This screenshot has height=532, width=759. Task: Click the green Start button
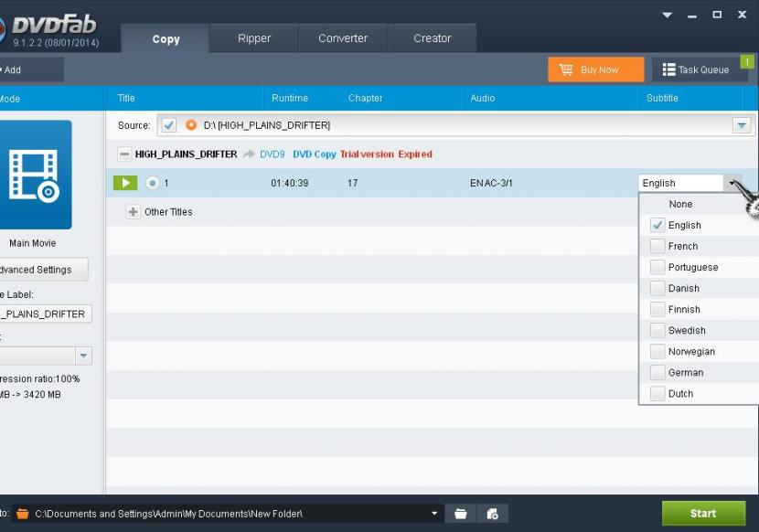click(703, 513)
